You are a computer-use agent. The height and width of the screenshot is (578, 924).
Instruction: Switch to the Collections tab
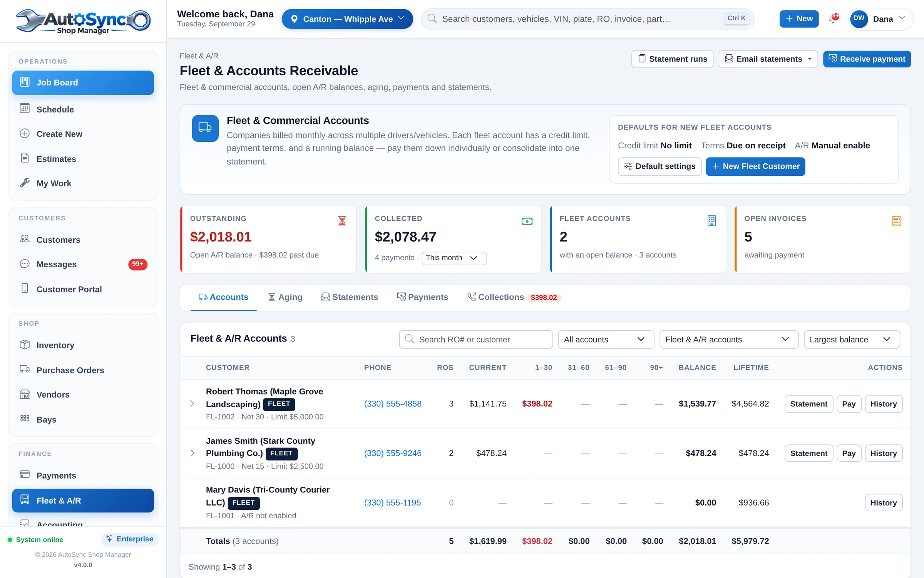coord(514,297)
